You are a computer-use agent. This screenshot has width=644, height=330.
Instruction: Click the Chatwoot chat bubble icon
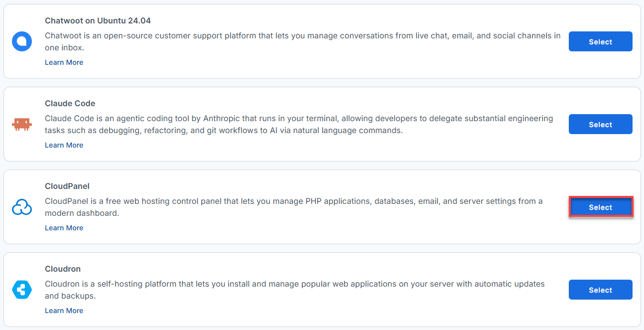(x=22, y=41)
